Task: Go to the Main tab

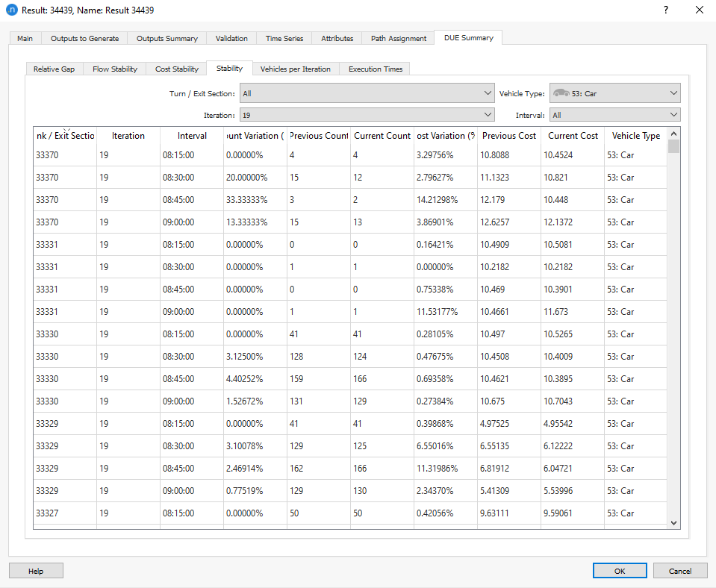Action: [x=25, y=38]
